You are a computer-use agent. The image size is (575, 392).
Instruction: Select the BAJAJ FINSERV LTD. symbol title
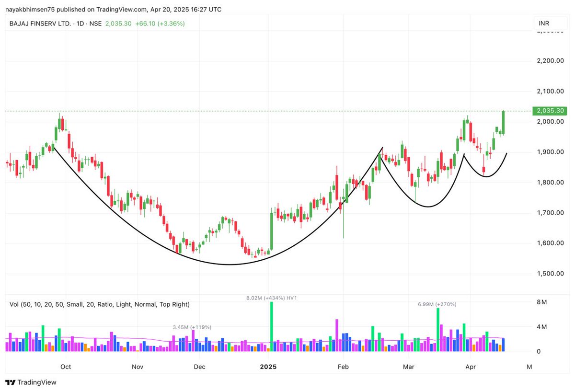[x=40, y=23]
